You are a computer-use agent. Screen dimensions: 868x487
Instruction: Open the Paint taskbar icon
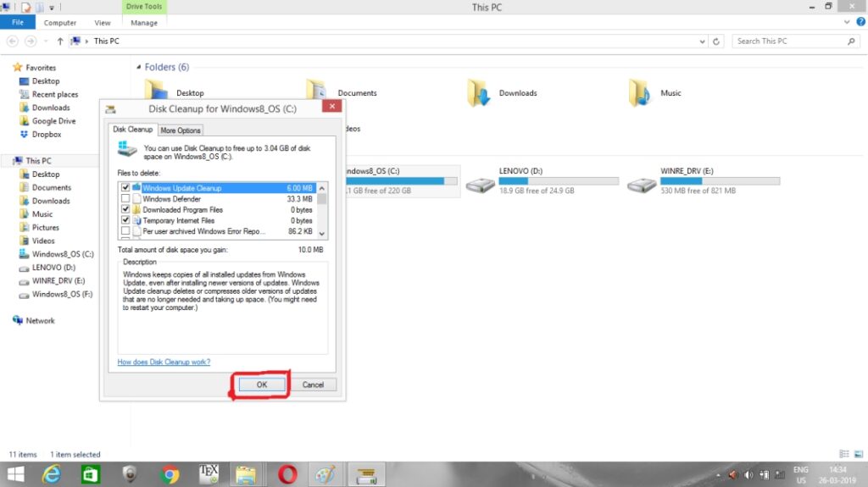point(325,474)
